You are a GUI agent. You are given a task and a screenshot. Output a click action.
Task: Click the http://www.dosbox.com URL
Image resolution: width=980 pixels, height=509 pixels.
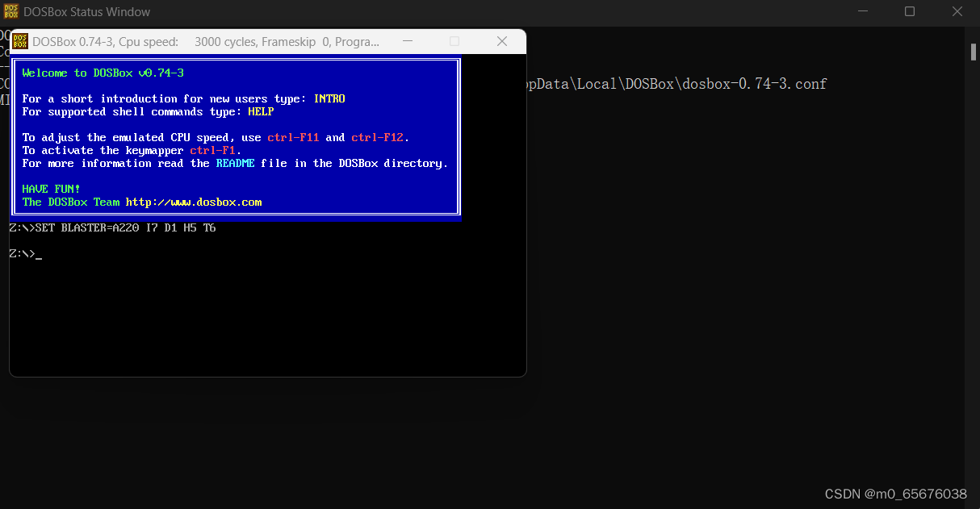coord(194,202)
